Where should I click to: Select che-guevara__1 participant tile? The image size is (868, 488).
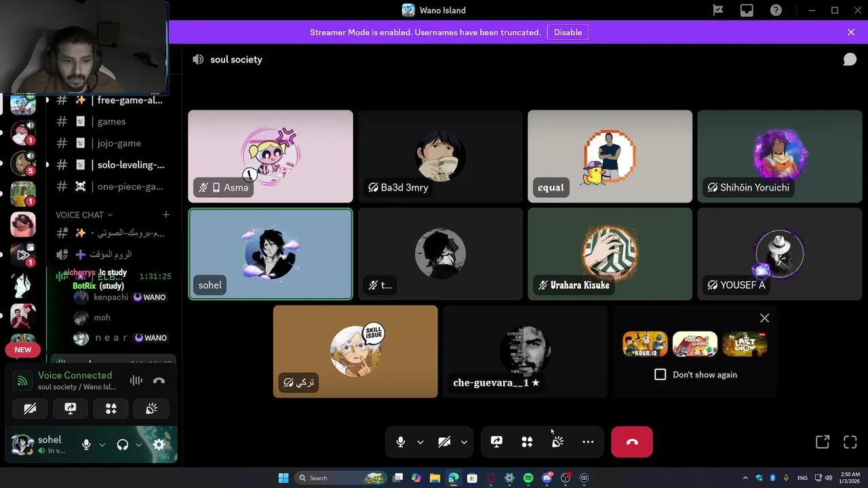(x=525, y=352)
